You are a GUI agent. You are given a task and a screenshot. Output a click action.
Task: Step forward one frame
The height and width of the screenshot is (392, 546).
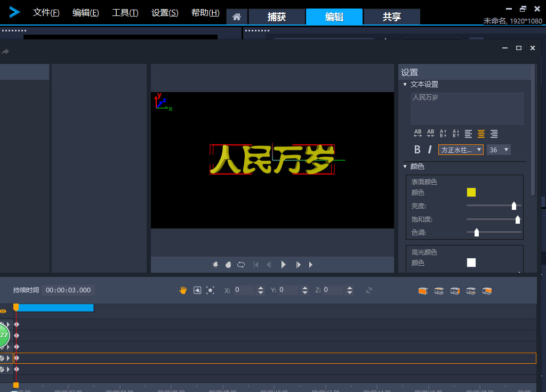(298, 265)
